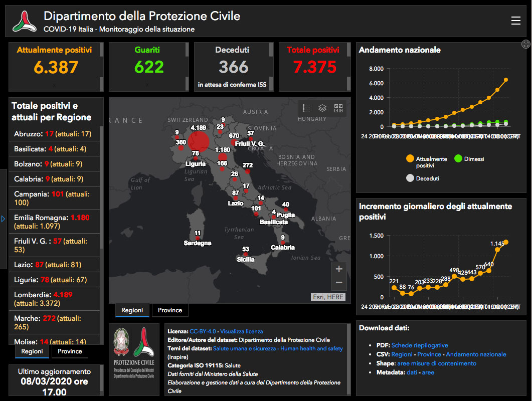Zoom in on the map
The width and height of the screenshot is (532, 401).
pos(339,269)
